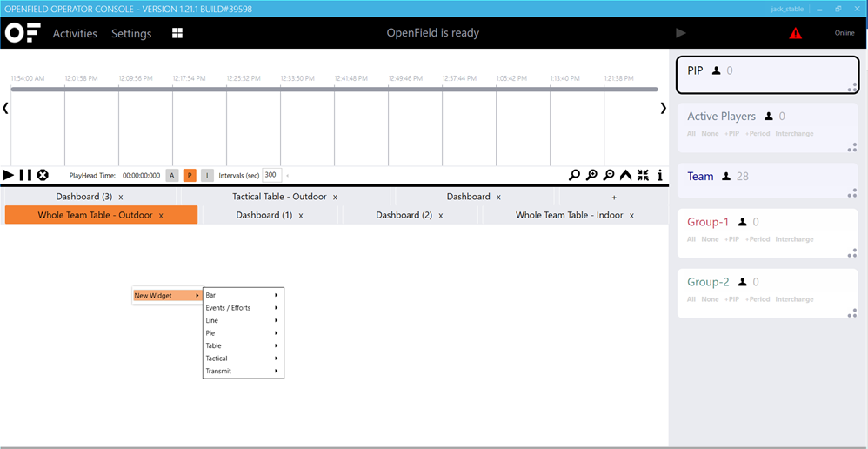Open the four-square grid layout icon
Image resolution: width=868 pixels, height=449 pixels.
pyautogui.click(x=177, y=33)
